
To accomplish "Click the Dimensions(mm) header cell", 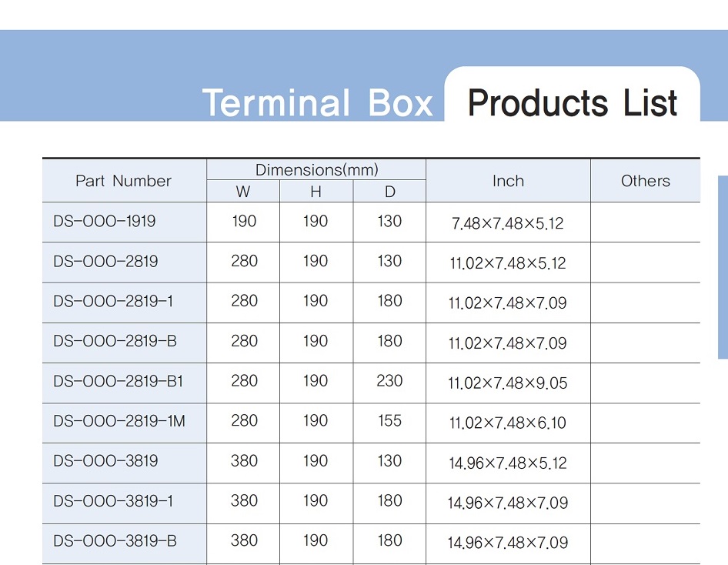I will click(x=316, y=170).
